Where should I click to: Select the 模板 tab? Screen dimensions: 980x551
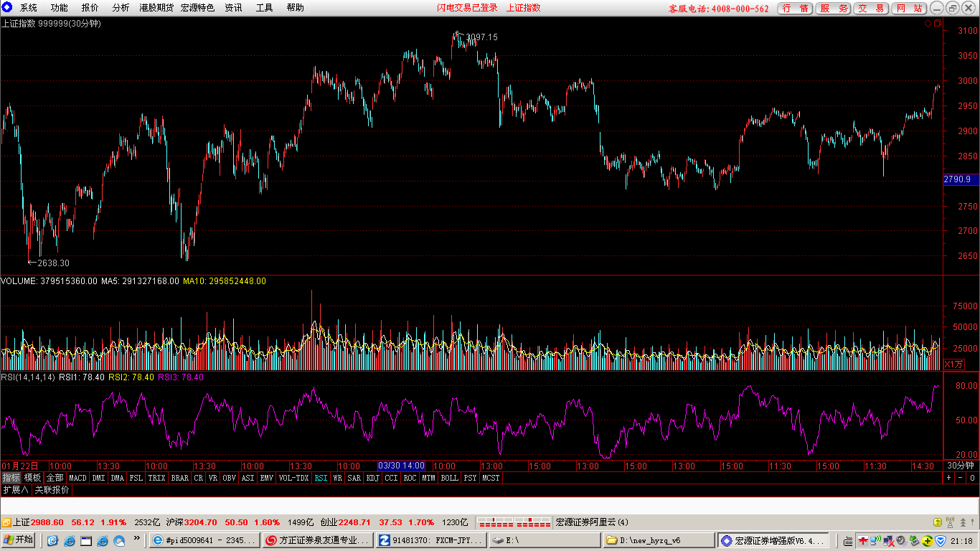[x=33, y=477]
